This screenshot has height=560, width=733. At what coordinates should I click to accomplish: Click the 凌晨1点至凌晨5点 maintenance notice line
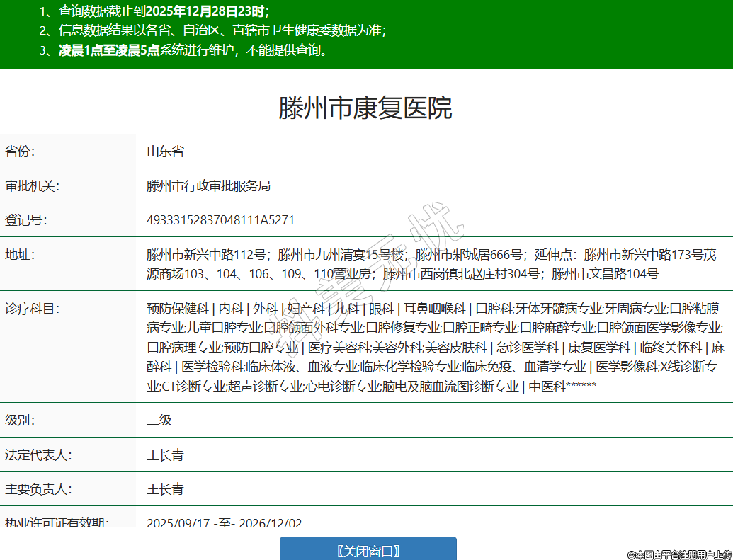[x=193, y=50]
